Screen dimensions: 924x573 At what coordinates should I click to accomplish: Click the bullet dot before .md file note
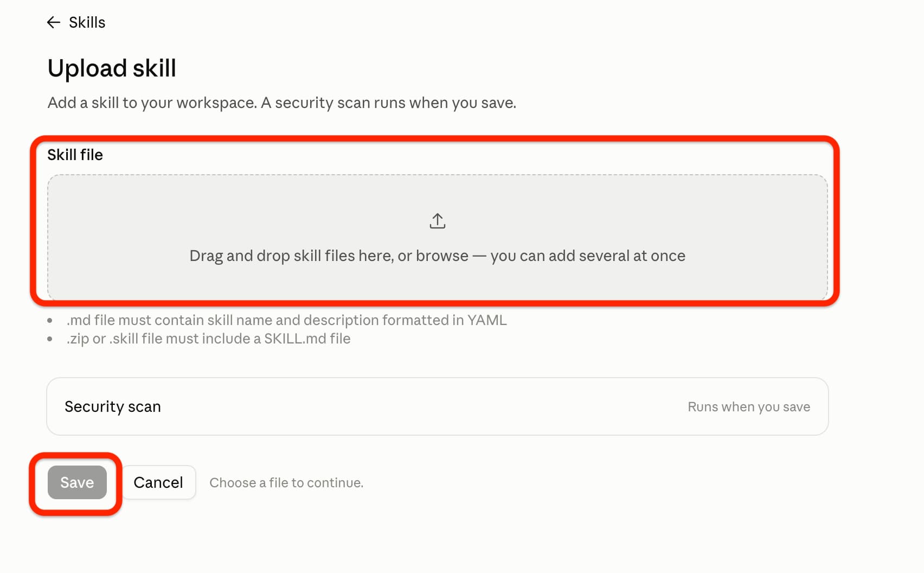pyautogui.click(x=50, y=321)
